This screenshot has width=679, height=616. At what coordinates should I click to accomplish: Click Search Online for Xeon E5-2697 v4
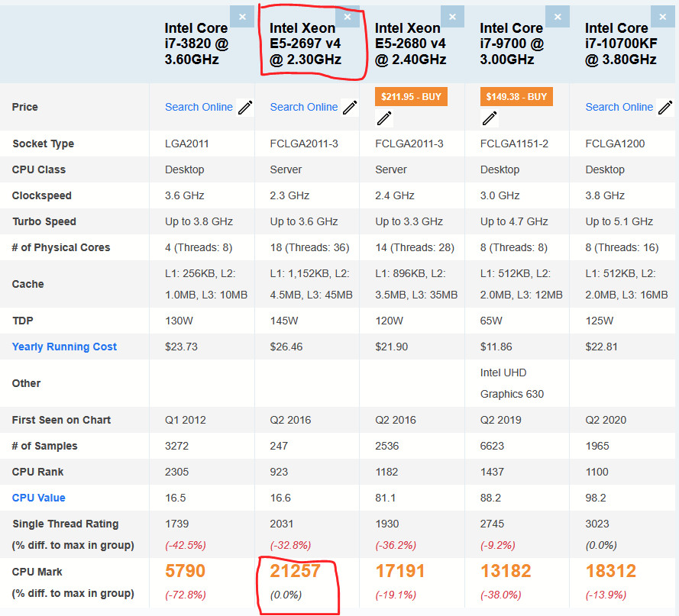pos(304,107)
